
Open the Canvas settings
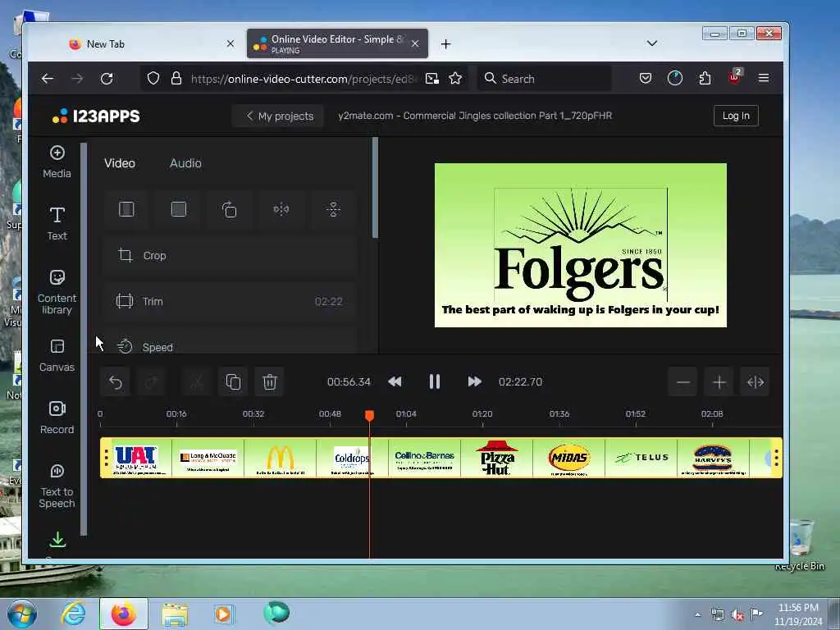[57, 356]
